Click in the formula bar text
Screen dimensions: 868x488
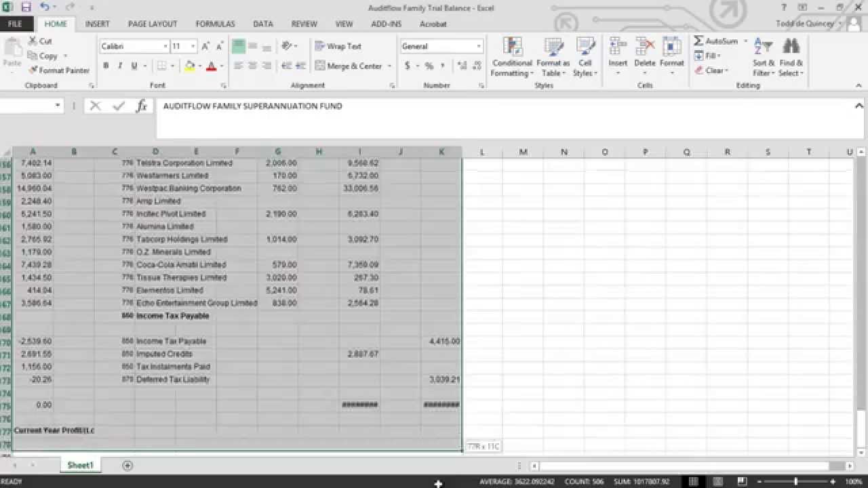253,106
